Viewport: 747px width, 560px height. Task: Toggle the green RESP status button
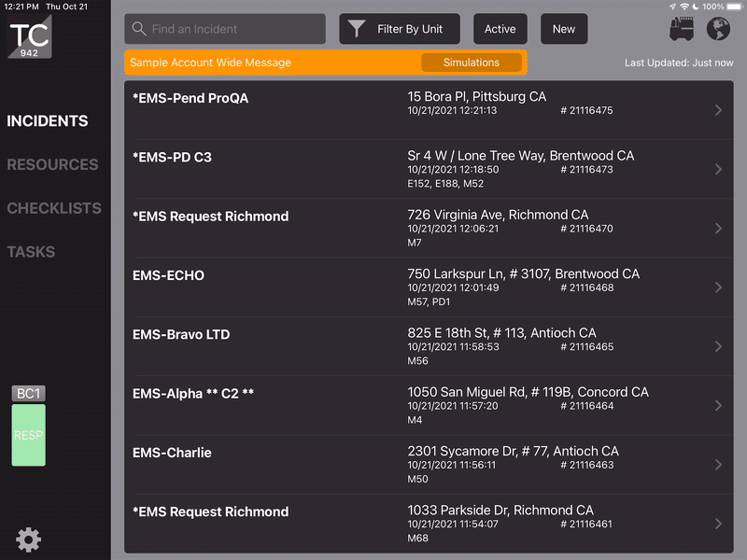pos(28,435)
